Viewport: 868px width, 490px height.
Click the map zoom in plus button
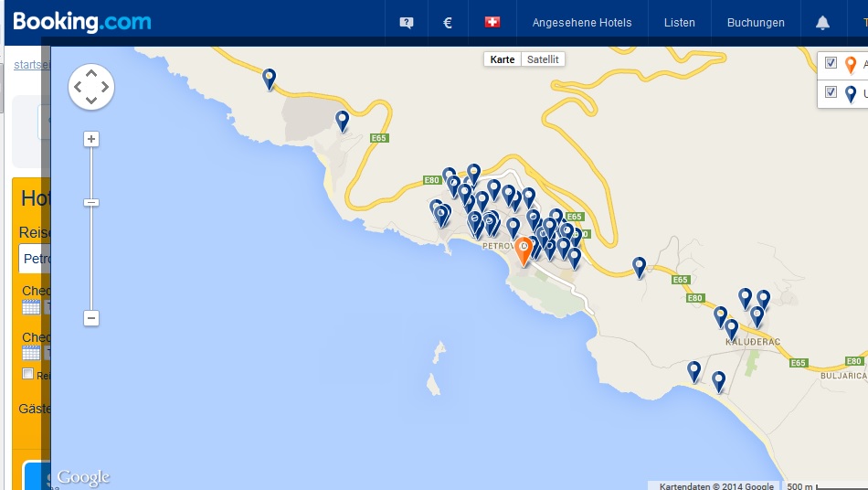91,139
